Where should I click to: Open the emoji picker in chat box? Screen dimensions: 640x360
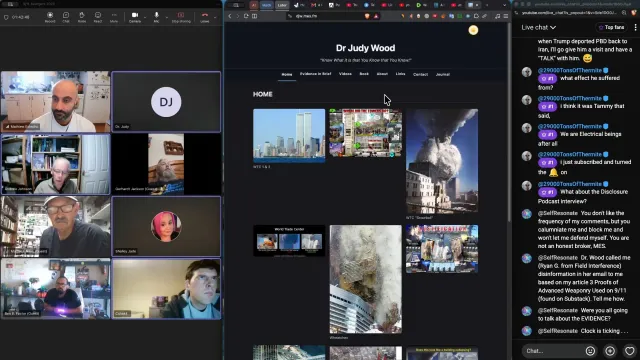click(x=590, y=351)
